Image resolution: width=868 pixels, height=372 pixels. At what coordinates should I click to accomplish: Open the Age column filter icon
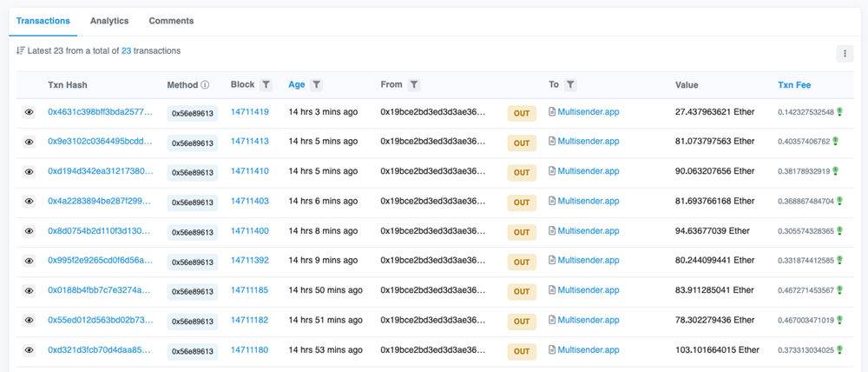(316, 85)
